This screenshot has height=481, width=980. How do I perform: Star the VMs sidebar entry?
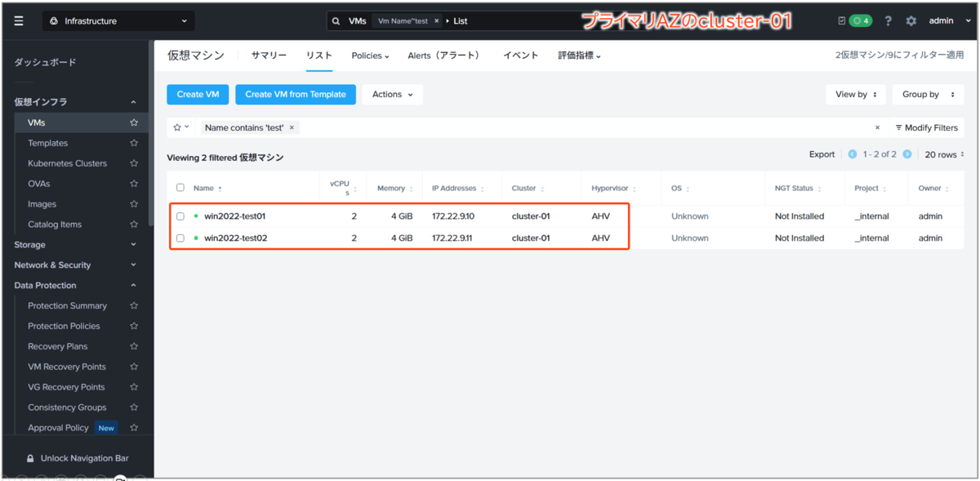[x=134, y=122]
